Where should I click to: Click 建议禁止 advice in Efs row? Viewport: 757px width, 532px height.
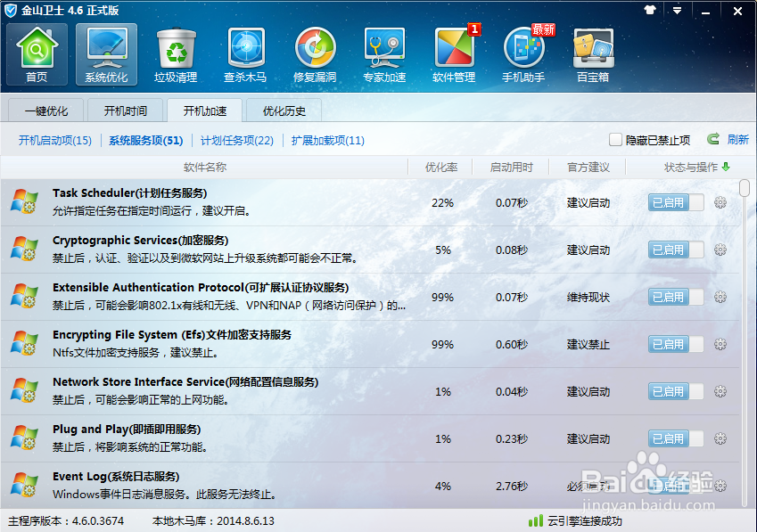588,344
